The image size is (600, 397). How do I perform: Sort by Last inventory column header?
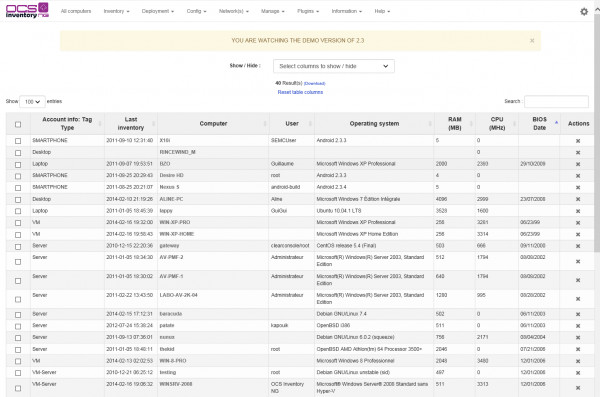131,123
